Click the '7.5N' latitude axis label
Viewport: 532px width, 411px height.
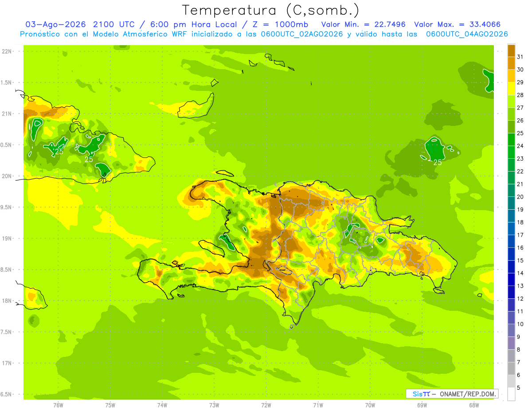tap(6, 332)
